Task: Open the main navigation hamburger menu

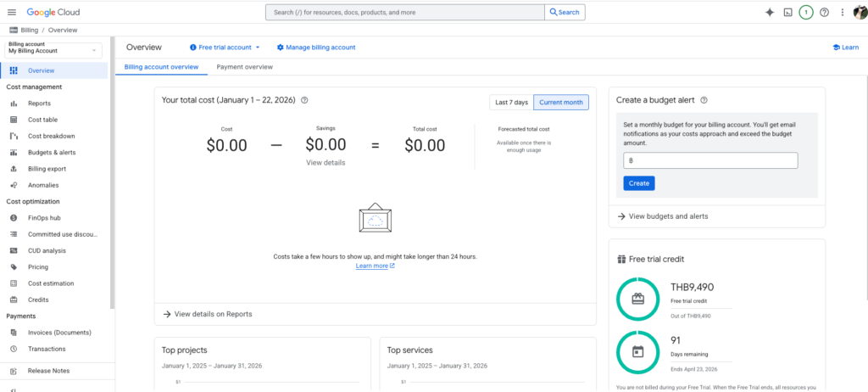Action: click(12, 12)
